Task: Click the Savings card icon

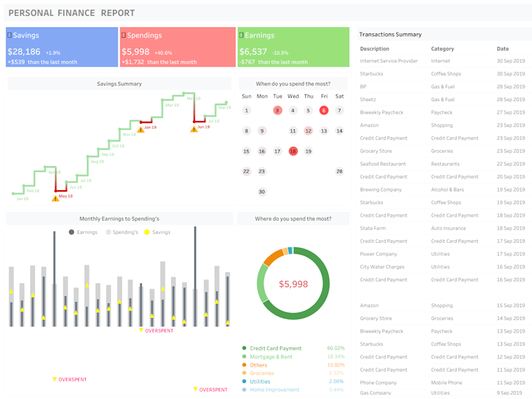Action: coord(9,35)
